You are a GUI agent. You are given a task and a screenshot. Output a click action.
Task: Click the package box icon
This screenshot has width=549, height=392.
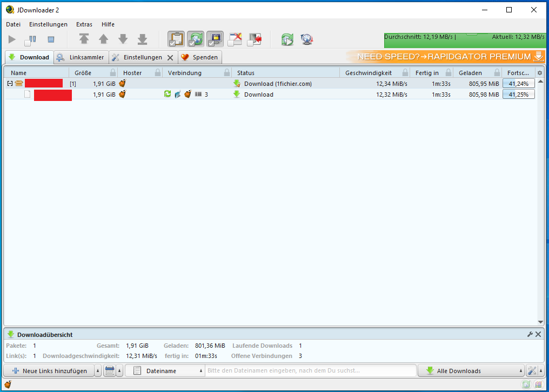tap(19, 84)
